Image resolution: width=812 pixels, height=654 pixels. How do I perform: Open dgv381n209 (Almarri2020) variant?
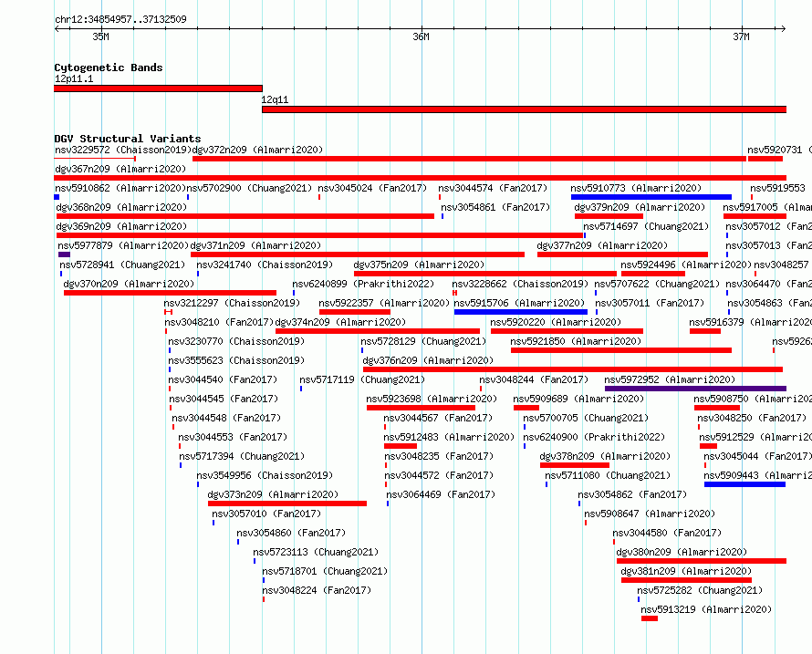(687, 580)
